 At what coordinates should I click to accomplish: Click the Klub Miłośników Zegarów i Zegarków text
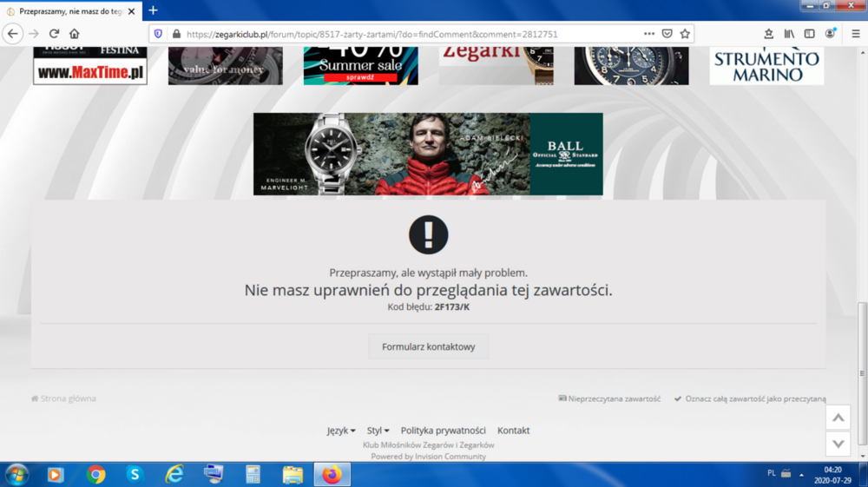pos(429,445)
